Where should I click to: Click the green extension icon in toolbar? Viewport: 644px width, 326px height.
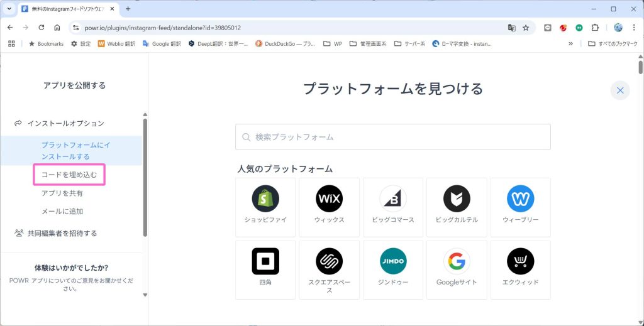tap(579, 28)
